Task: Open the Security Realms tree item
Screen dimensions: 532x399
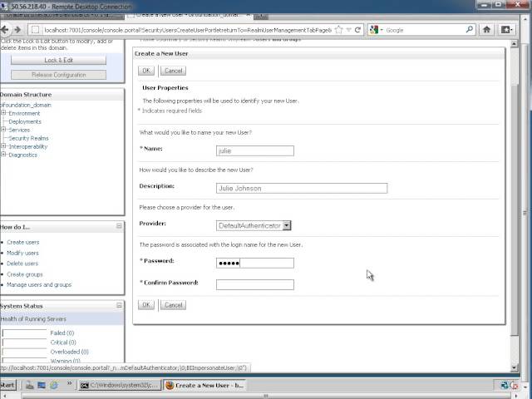Action: [x=28, y=138]
